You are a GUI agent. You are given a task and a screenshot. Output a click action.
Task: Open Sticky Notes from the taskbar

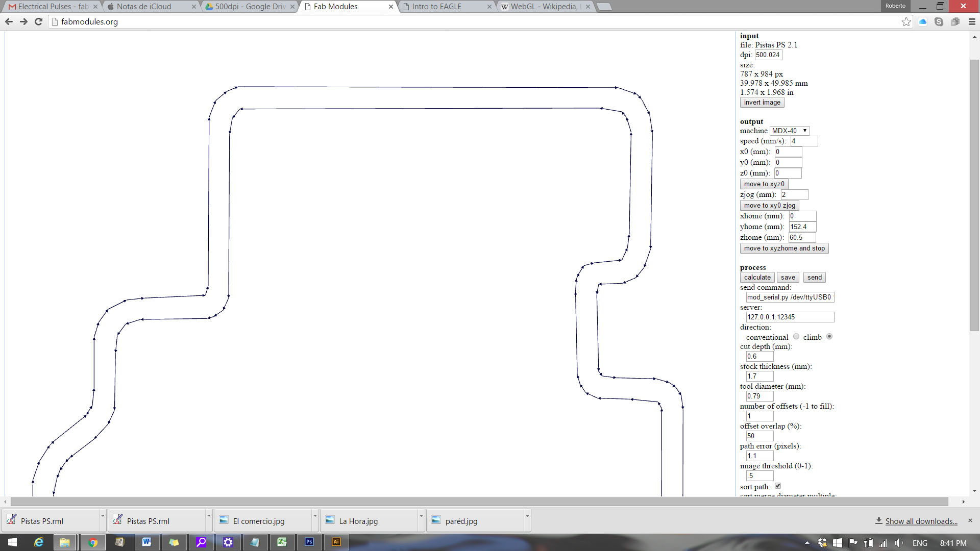pos(174,542)
